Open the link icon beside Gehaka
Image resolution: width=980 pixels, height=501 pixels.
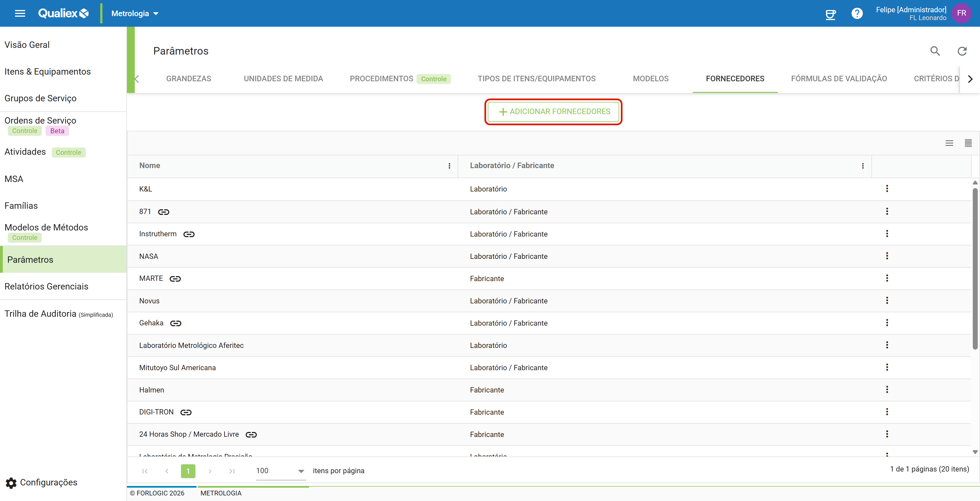pos(175,323)
